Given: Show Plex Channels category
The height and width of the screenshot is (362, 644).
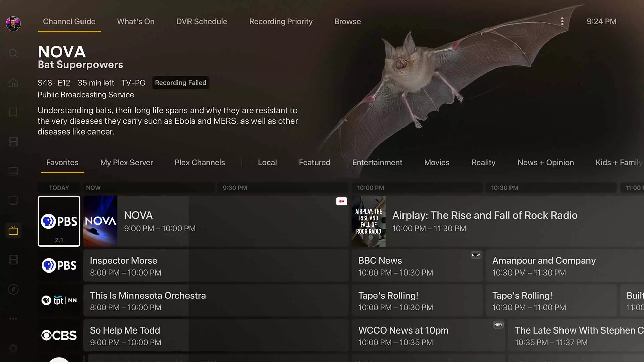Looking at the screenshot, I should point(200,163).
